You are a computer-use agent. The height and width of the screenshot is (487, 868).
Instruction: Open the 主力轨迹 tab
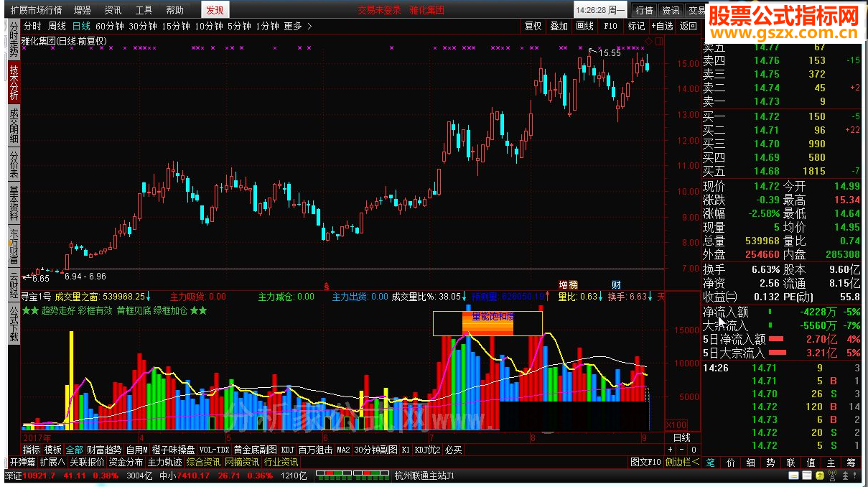coord(165,462)
